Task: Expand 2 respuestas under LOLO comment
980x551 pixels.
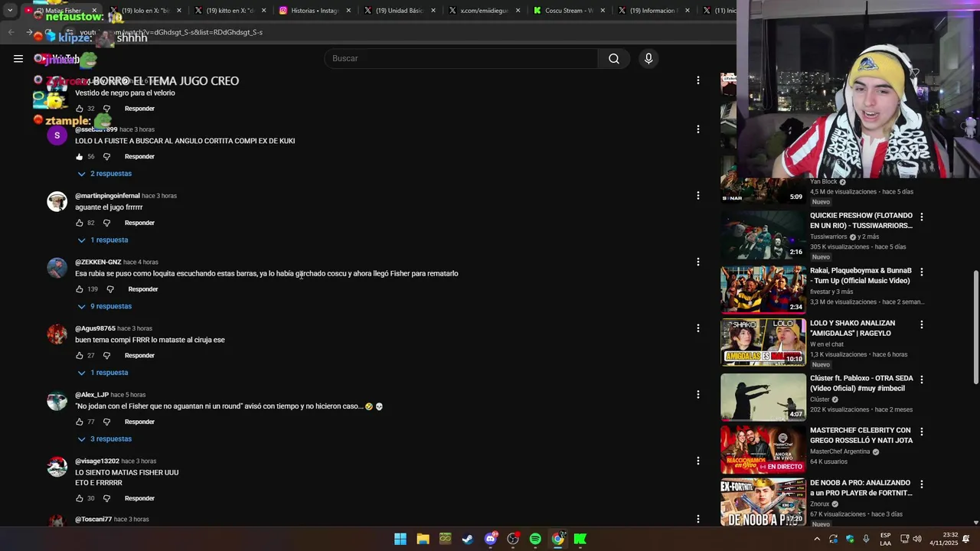Action: pos(105,174)
